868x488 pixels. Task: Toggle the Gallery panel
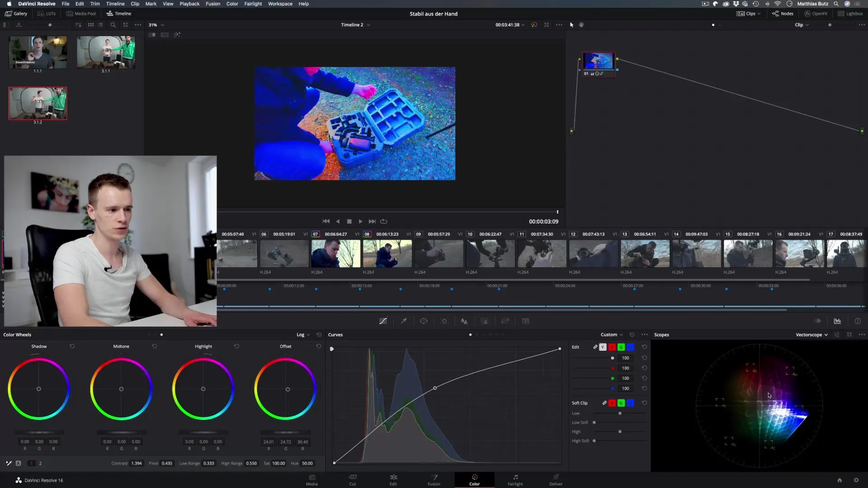(16, 14)
